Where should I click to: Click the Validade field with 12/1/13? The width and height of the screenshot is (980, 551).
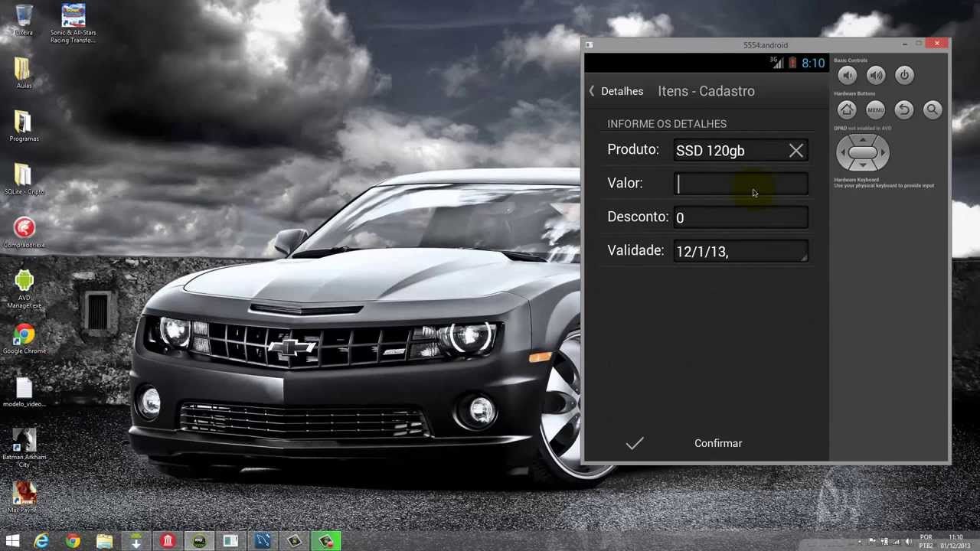pos(740,251)
